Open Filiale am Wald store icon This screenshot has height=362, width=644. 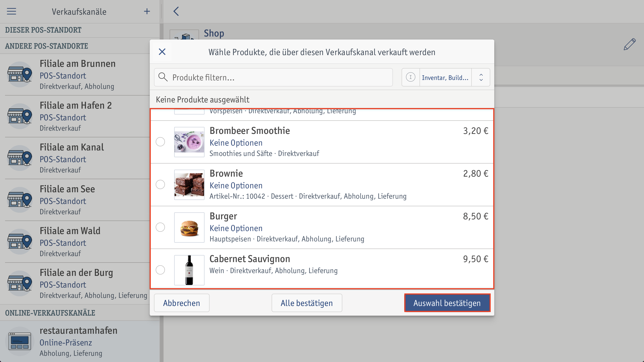tap(20, 241)
